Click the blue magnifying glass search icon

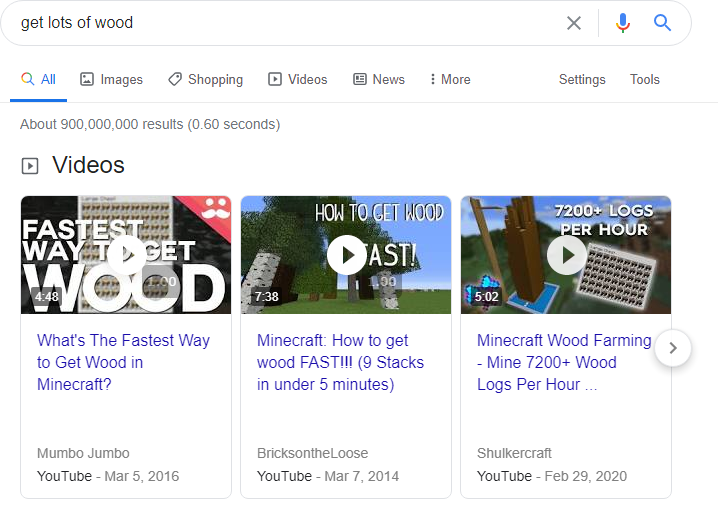click(662, 22)
